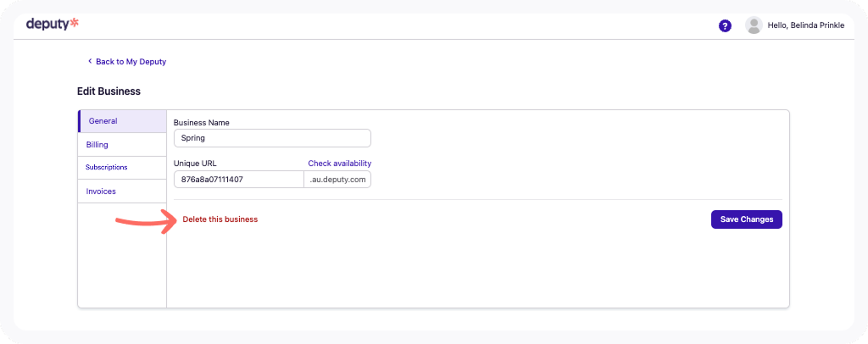868x344 pixels.
Task: Click the .au.deputy.com domain suffix
Action: point(337,180)
